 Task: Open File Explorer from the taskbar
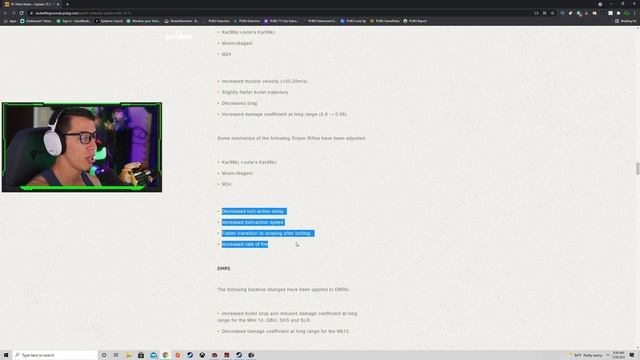(x=129, y=355)
